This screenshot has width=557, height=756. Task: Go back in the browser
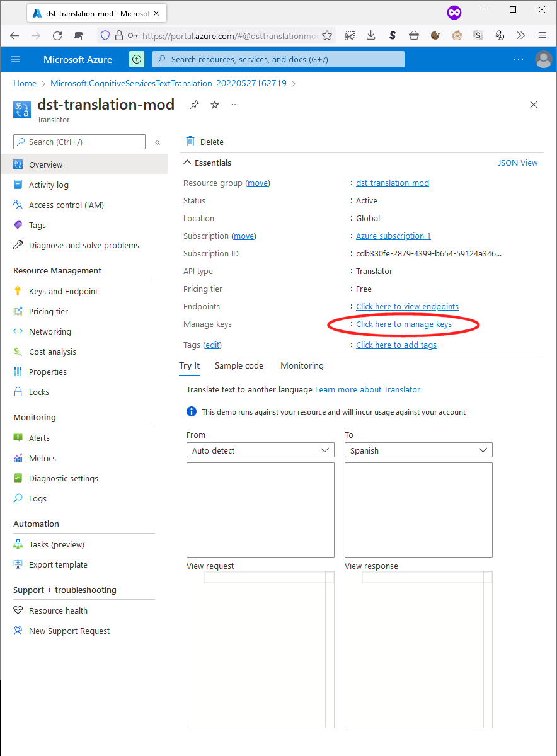pyautogui.click(x=14, y=36)
